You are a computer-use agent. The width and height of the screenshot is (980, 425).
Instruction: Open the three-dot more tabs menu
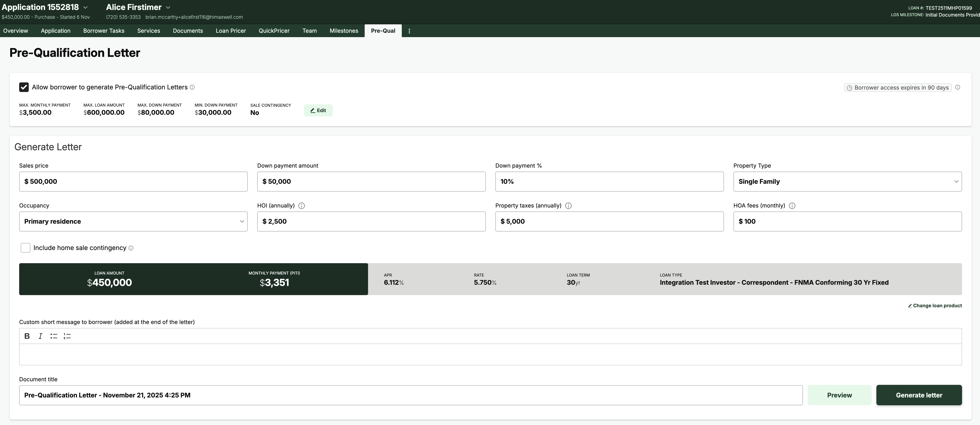[409, 31]
